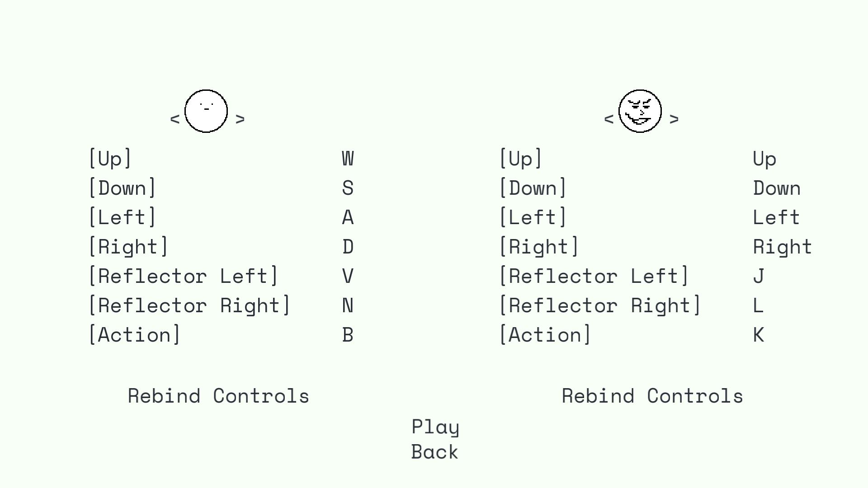Image resolution: width=868 pixels, height=488 pixels.
Task: Select Player 1 Up binding W
Action: coord(347,158)
